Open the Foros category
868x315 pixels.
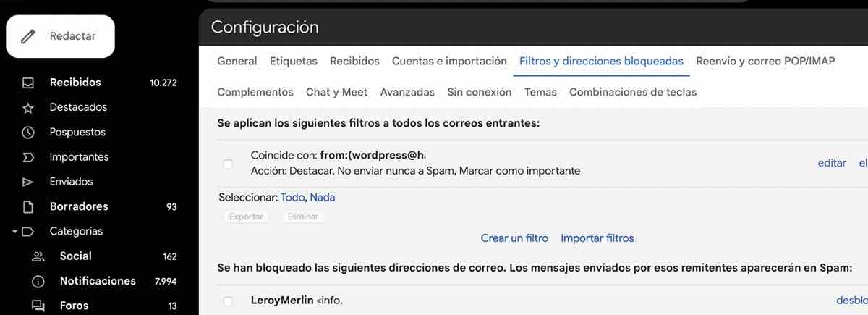click(x=74, y=306)
